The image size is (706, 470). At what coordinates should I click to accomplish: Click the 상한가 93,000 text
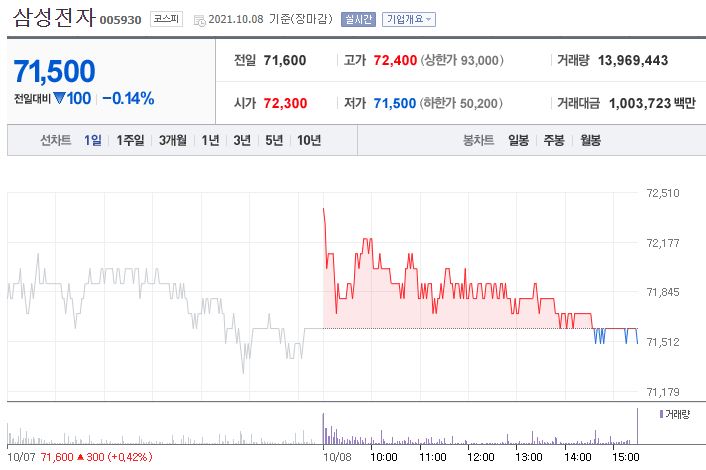coord(462,60)
